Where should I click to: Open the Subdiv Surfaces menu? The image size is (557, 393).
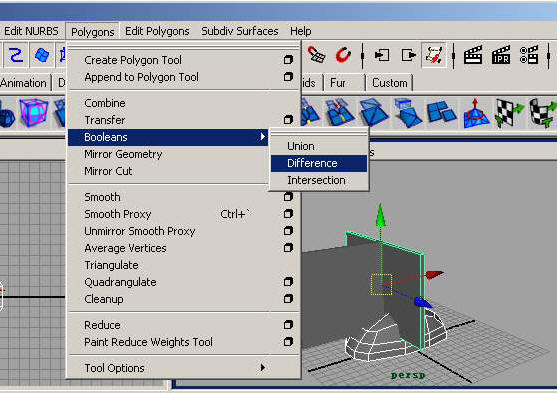[239, 31]
